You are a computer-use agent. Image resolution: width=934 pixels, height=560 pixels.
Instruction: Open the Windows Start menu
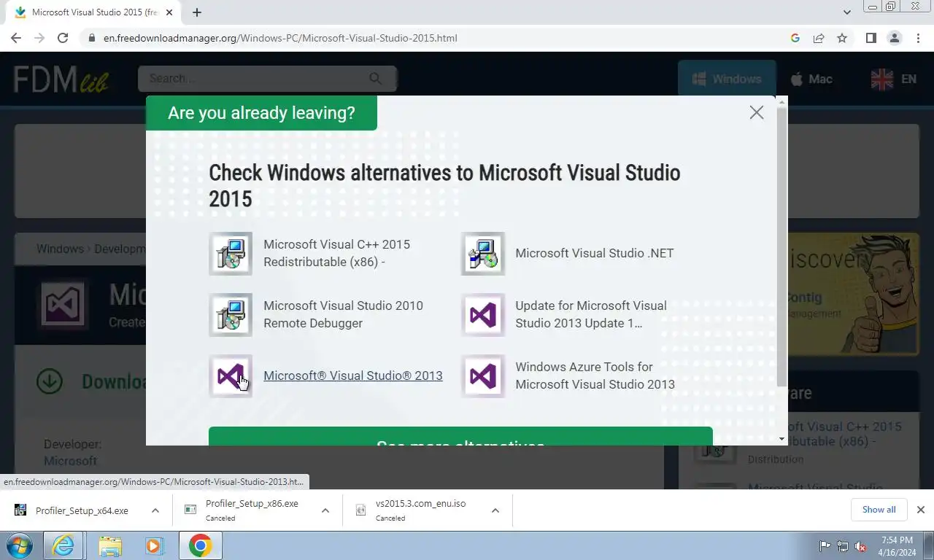[x=20, y=545]
